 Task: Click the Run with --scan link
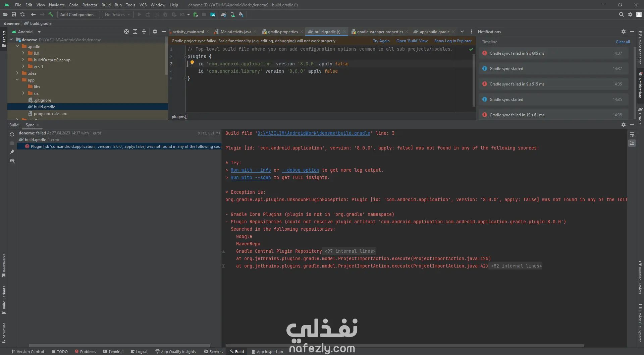251,177
